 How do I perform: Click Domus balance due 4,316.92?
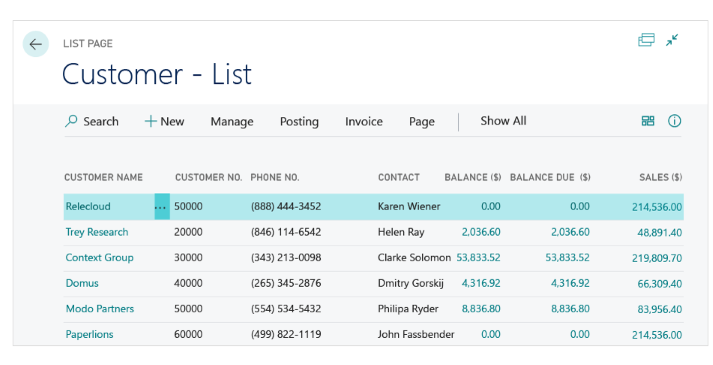[570, 283]
